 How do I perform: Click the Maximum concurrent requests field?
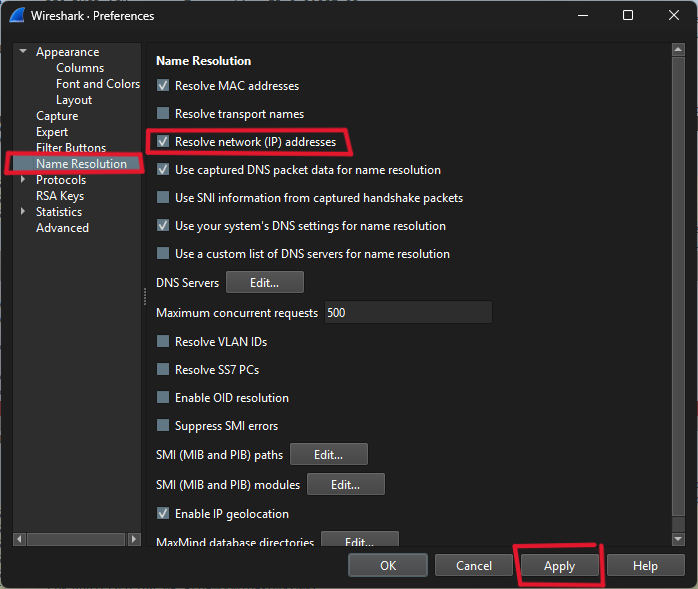(x=407, y=313)
